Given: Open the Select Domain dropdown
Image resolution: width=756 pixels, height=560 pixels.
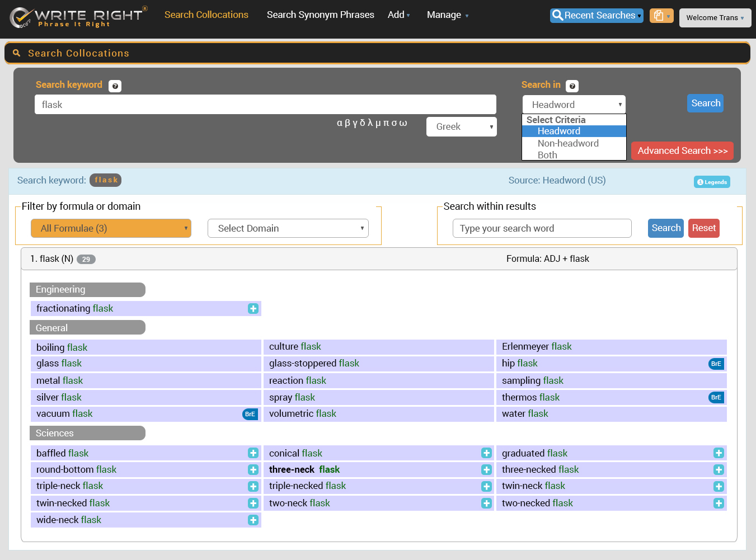Looking at the screenshot, I should (288, 228).
